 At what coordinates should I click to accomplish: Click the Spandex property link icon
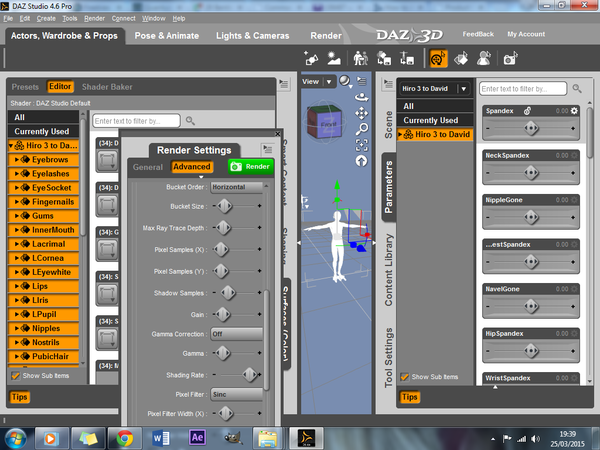point(527,111)
